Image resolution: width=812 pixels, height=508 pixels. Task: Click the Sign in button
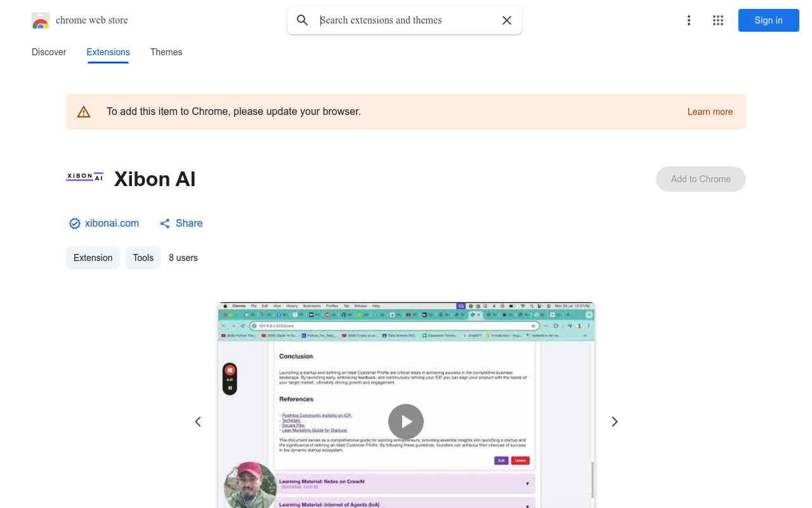tap(769, 20)
